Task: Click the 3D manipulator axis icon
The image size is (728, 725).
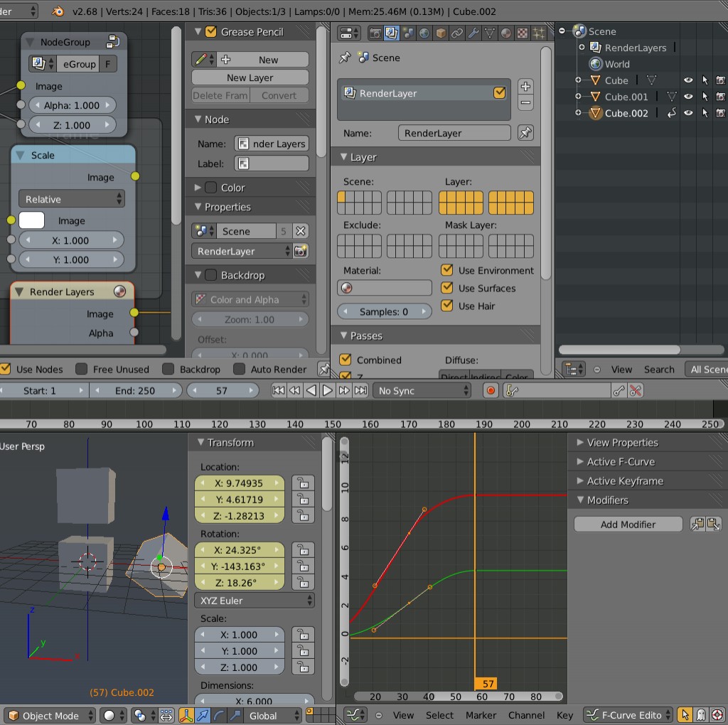Action: [185, 716]
